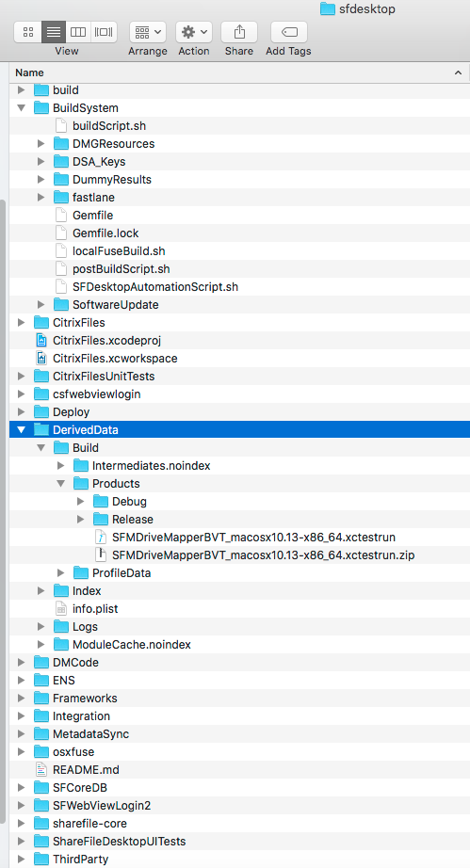
Task: Toggle sort direction arrow in Name header
Action: pos(458,72)
